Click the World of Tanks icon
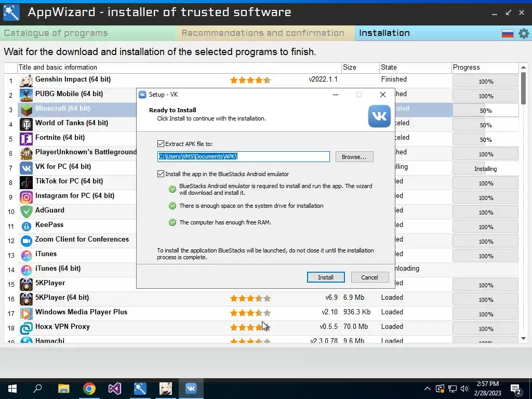This screenshot has width=532, height=399. tap(26, 125)
